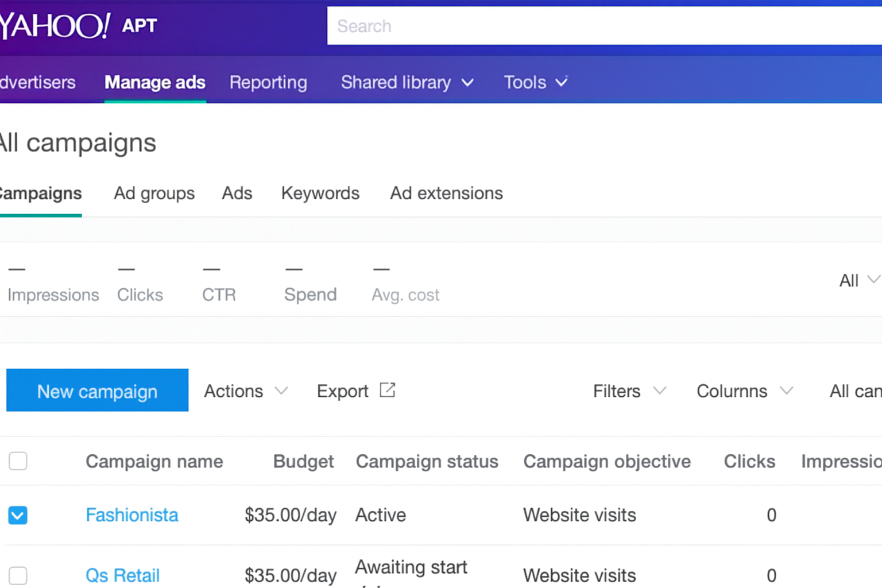Toggle the select-all checkbox in table header

[x=18, y=461]
